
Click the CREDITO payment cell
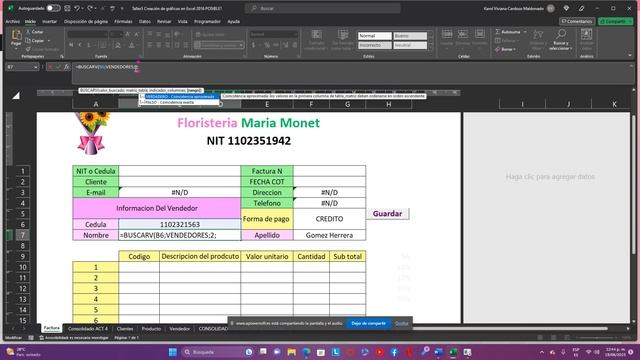pyautogui.click(x=329, y=219)
